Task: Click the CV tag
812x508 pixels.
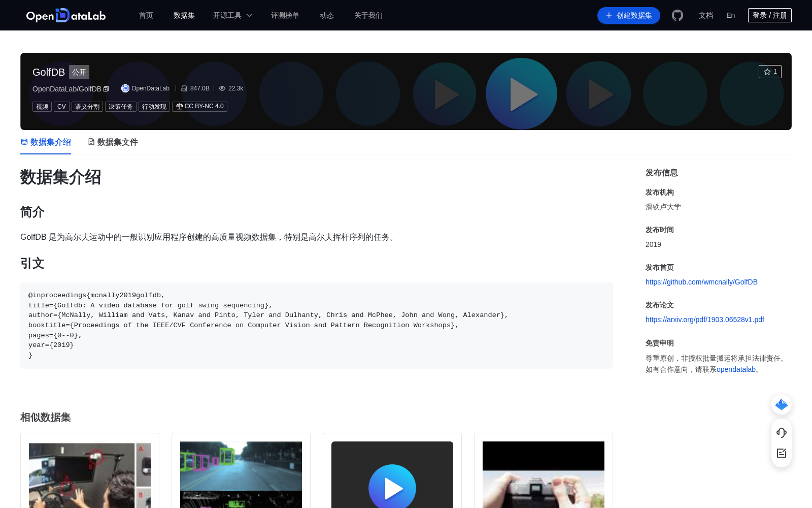Action: (61, 107)
